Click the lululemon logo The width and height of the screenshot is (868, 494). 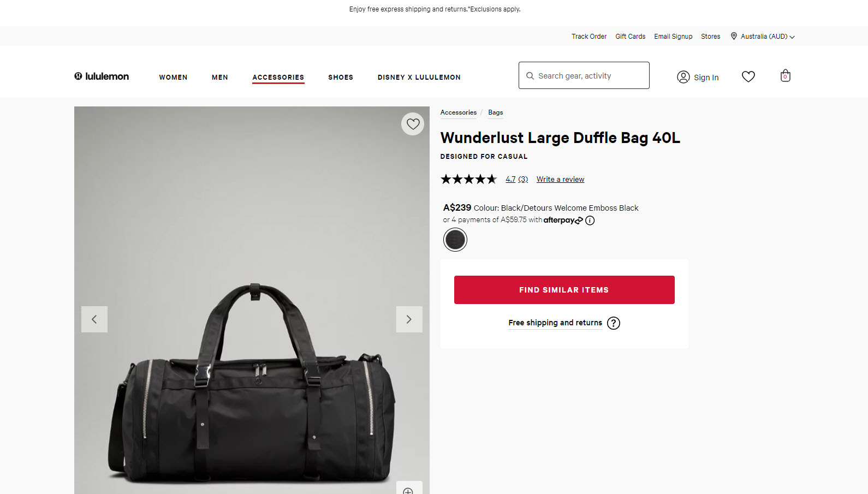click(102, 76)
